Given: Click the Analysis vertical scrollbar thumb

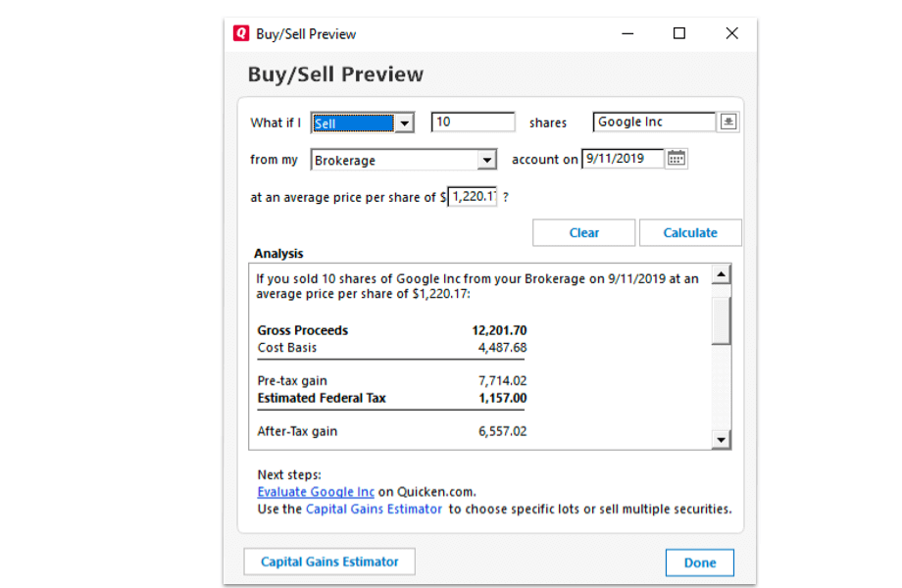Looking at the screenshot, I should (x=721, y=320).
